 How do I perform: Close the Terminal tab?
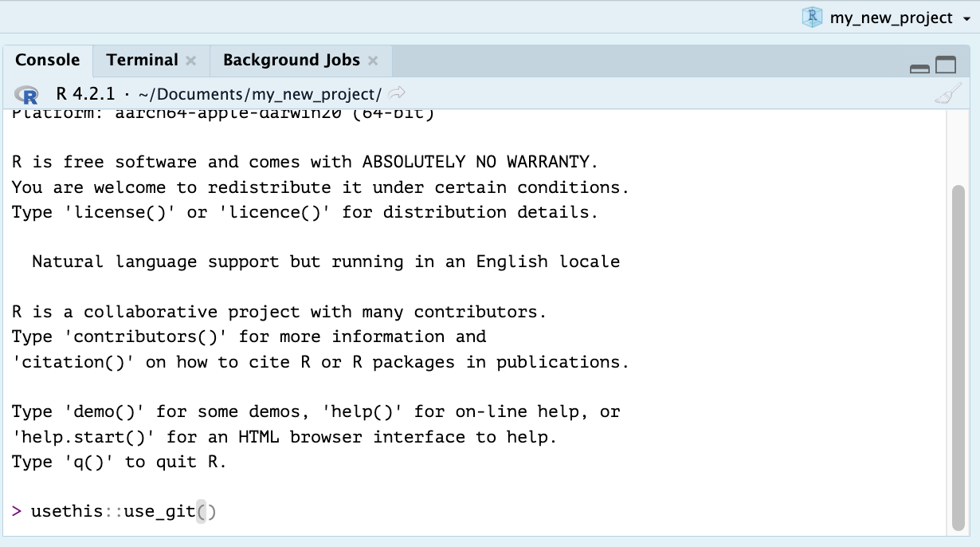(x=190, y=61)
